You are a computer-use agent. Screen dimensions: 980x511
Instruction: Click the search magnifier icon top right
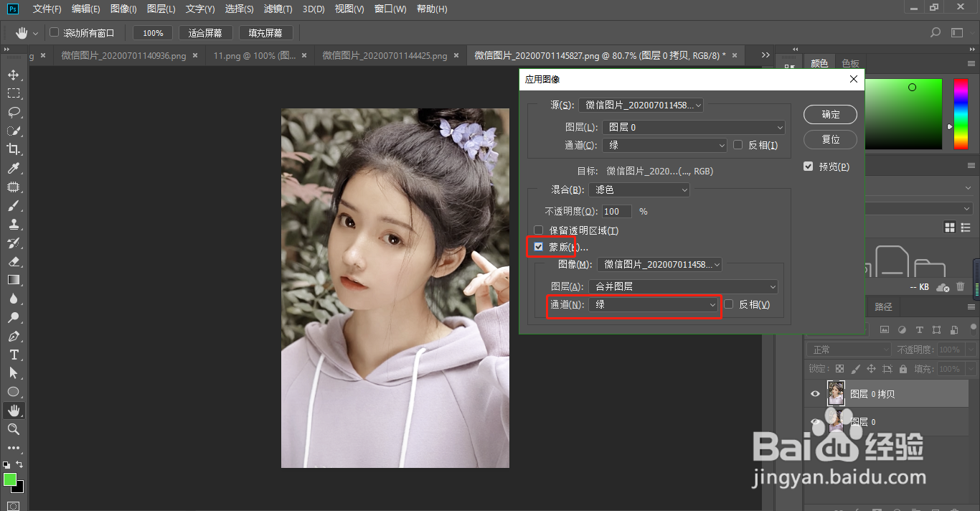935,32
